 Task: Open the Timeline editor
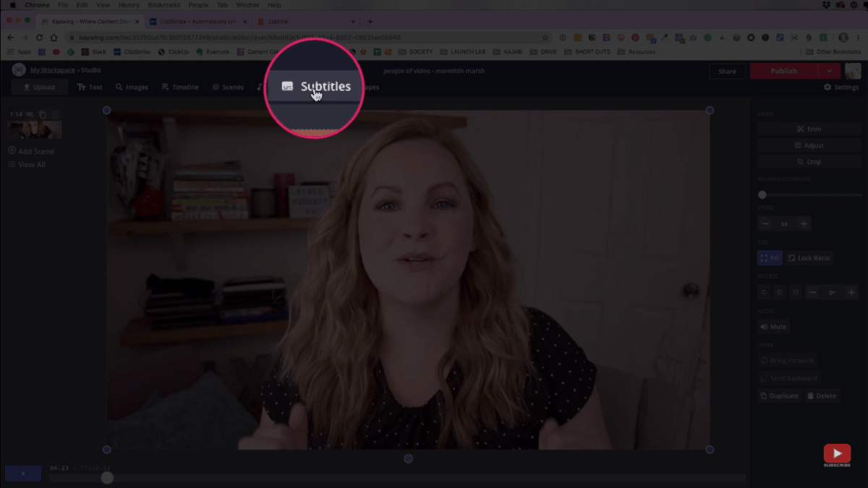180,87
